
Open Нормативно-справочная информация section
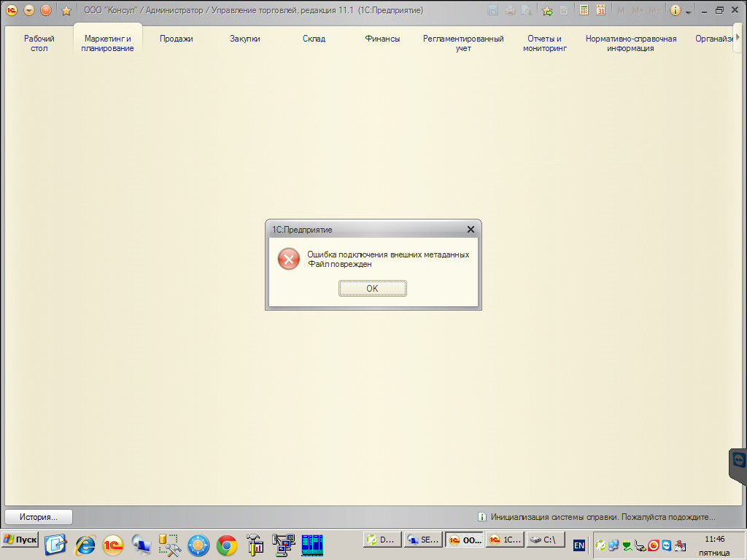tap(631, 43)
